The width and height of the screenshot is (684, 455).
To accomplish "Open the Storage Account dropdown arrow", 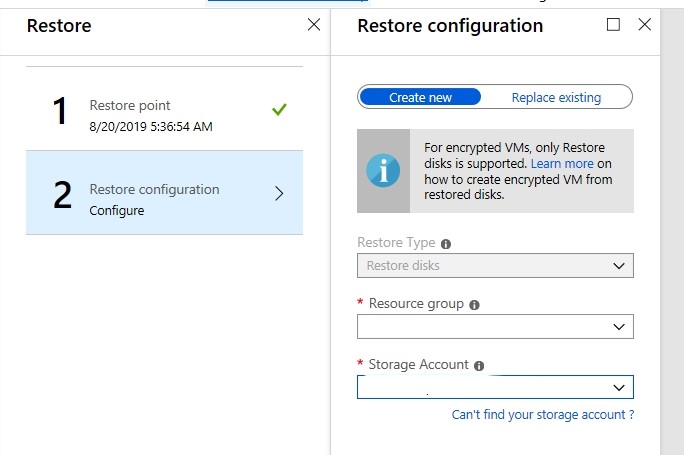I will coord(619,387).
